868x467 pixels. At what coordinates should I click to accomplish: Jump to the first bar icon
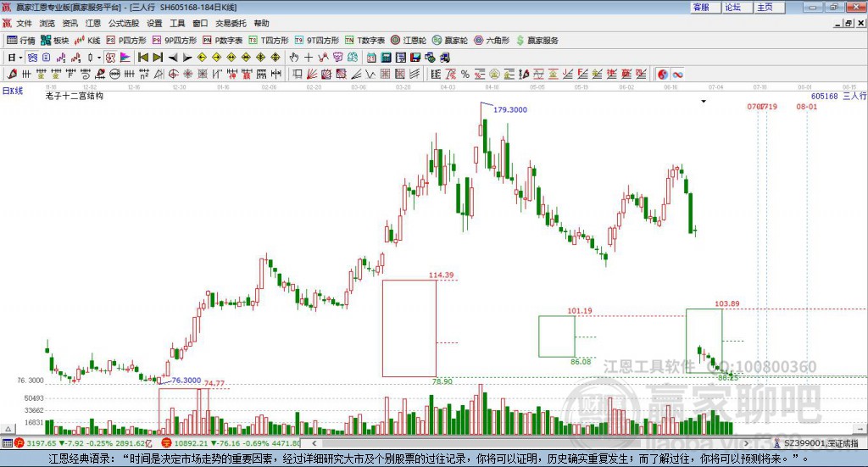click(142, 58)
